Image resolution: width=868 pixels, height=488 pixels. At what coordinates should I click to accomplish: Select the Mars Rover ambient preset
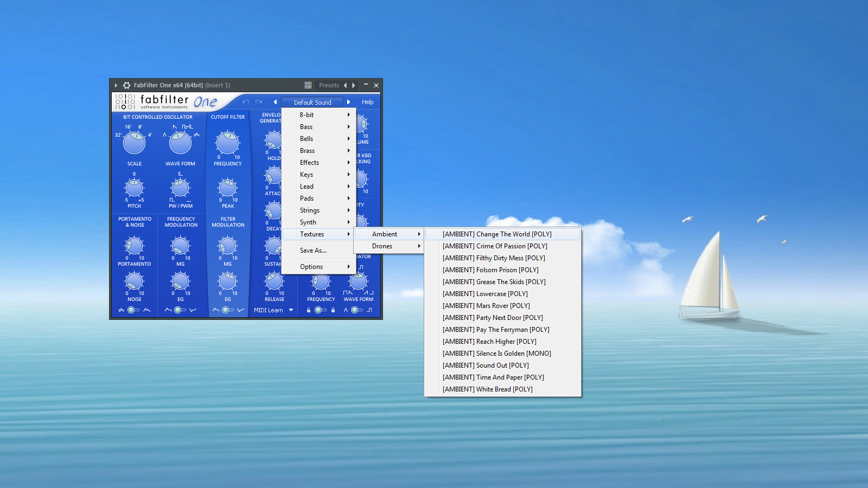pyautogui.click(x=486, y=306)
